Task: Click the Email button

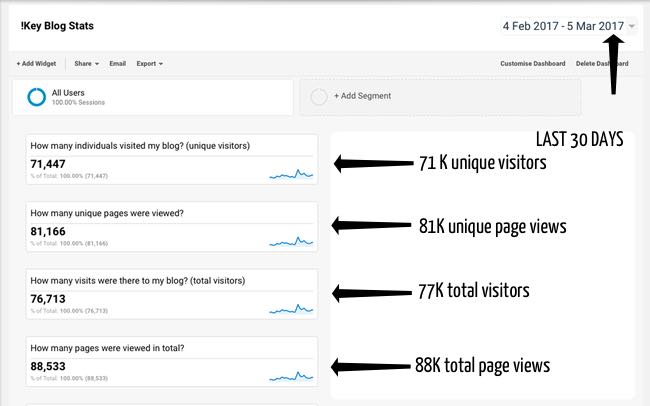Action: (117, 63)
